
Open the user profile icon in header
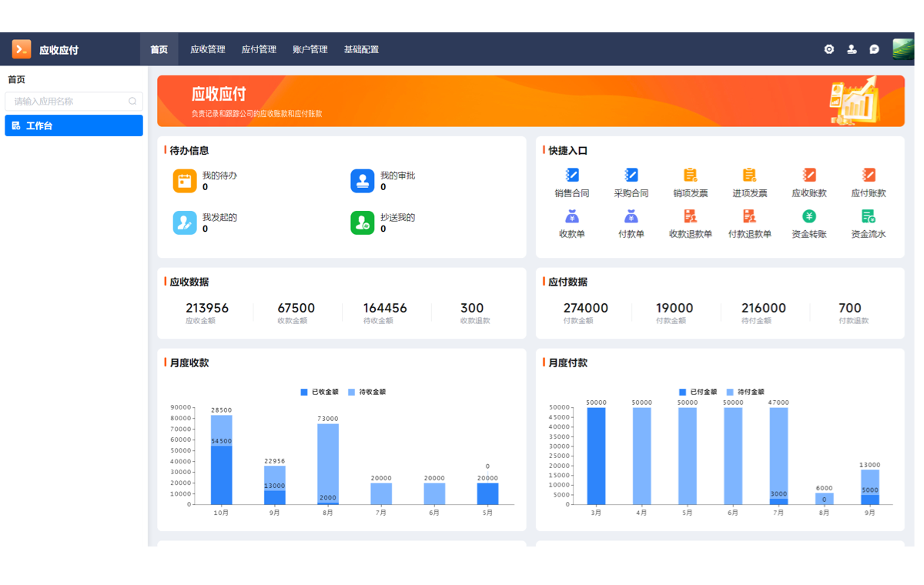click(851, 48)
